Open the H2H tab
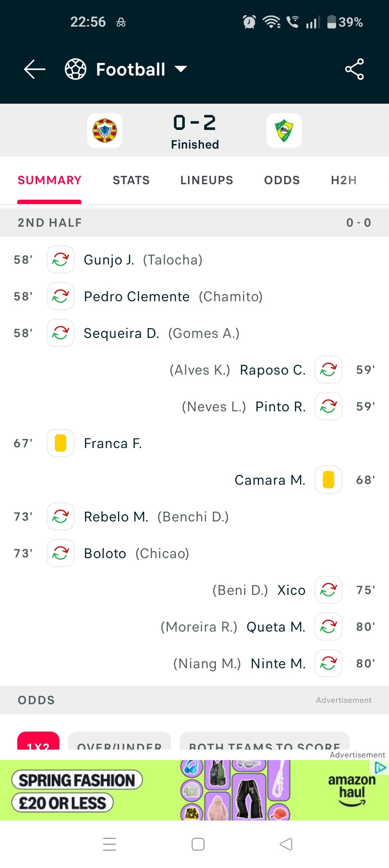This screenshot has height=868, width=389. 344,180
